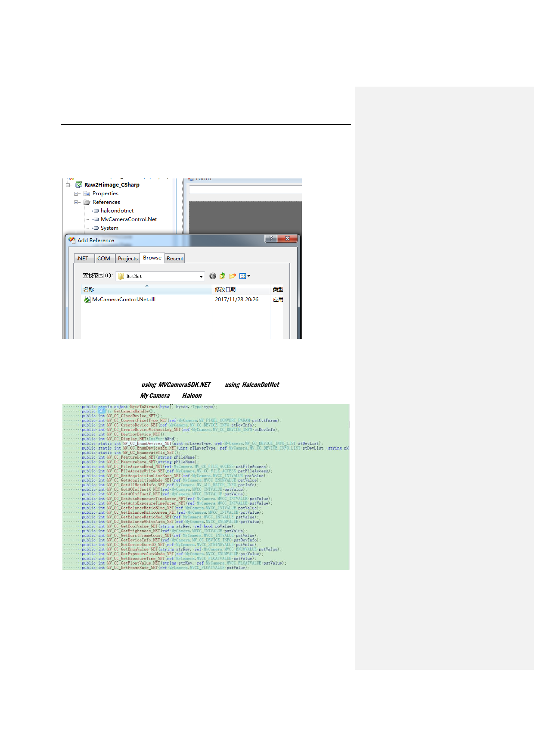534x756 pixels.
Task: Click the back navigation arrow icon
Action: [213, 276]
